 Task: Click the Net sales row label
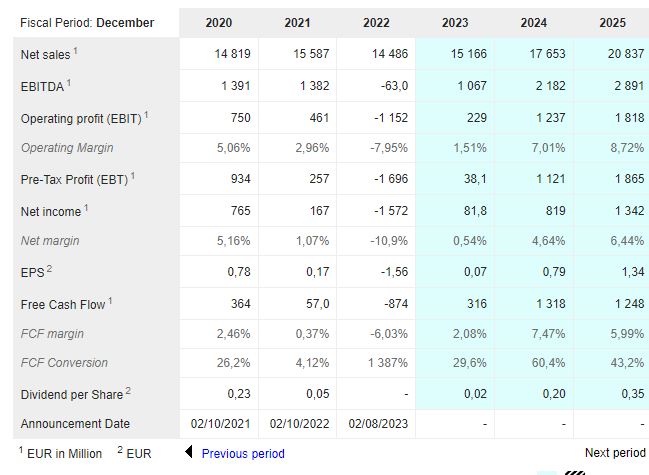click(46, 55)
